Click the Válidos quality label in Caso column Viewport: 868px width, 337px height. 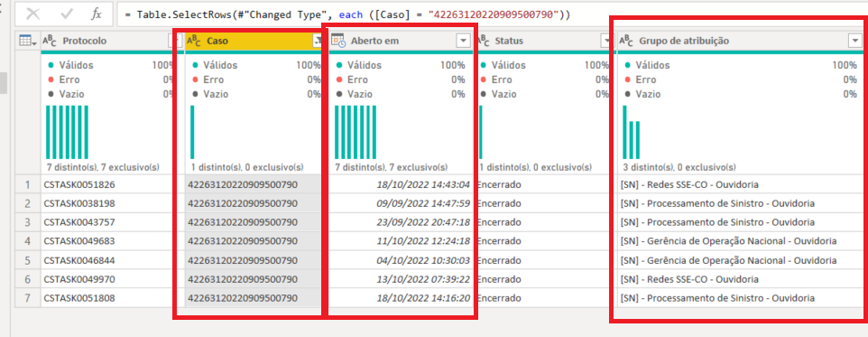220,65
